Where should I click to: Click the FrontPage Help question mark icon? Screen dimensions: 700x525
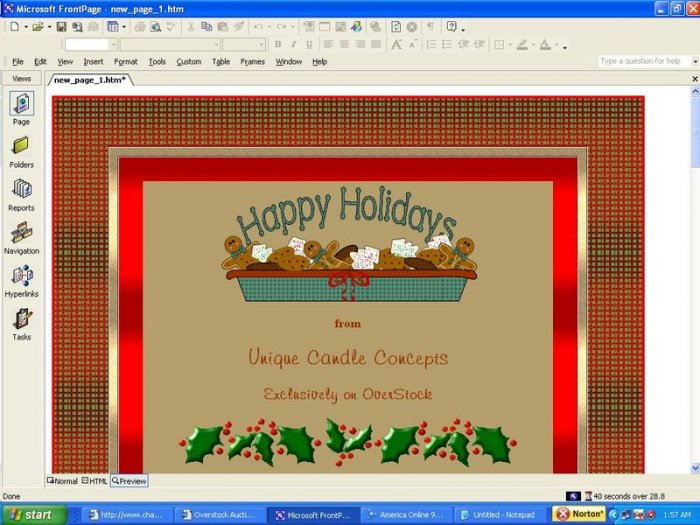coord(451,27)
